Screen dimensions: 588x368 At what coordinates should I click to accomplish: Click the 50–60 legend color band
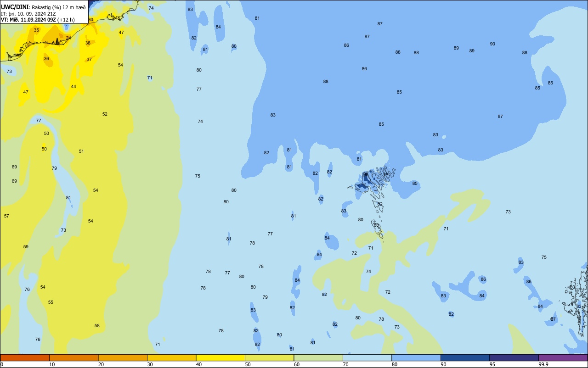point(269,357)
